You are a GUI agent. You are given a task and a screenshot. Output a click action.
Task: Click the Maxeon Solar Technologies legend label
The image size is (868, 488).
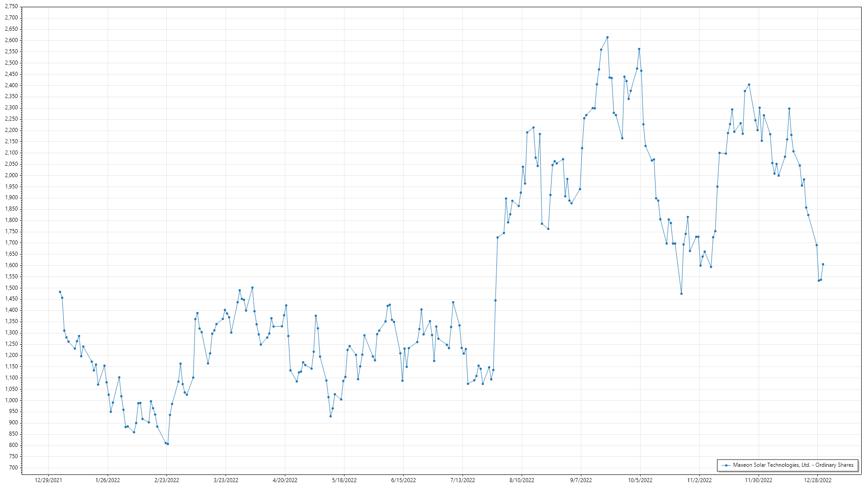click(x=793, y=465)
